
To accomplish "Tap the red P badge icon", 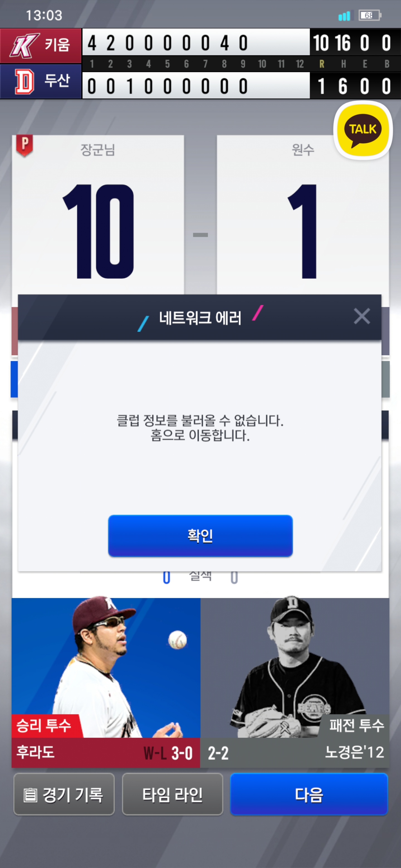I will tap(25, 145).
